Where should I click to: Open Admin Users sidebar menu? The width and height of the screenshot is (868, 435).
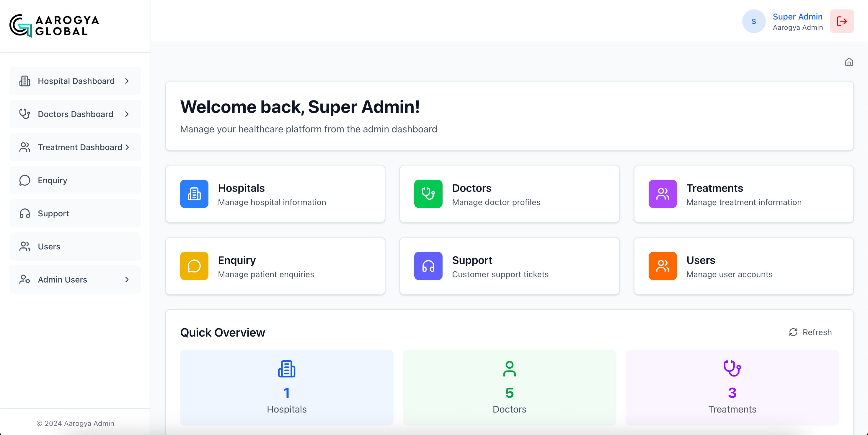click(75, 280)
